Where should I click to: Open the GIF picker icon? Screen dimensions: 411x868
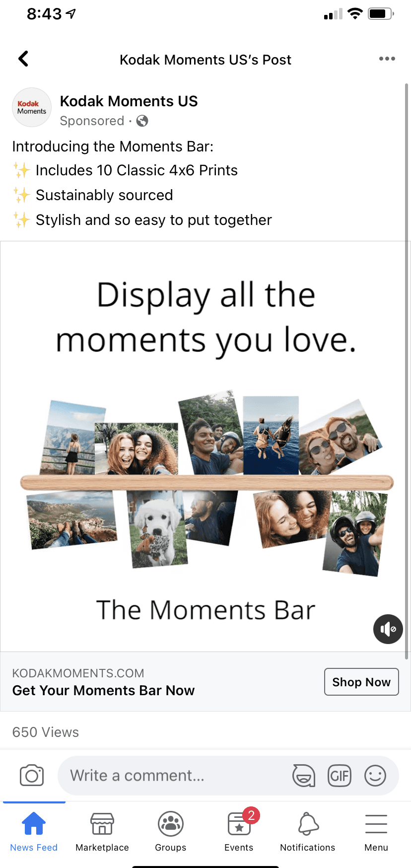click(340, 776)
